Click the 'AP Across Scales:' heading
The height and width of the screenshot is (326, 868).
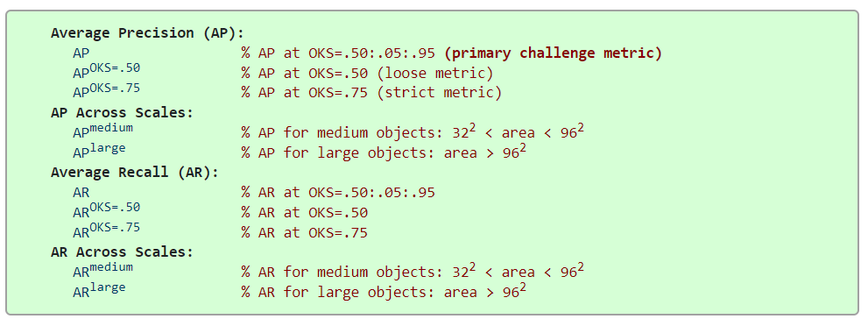point(122,113)
